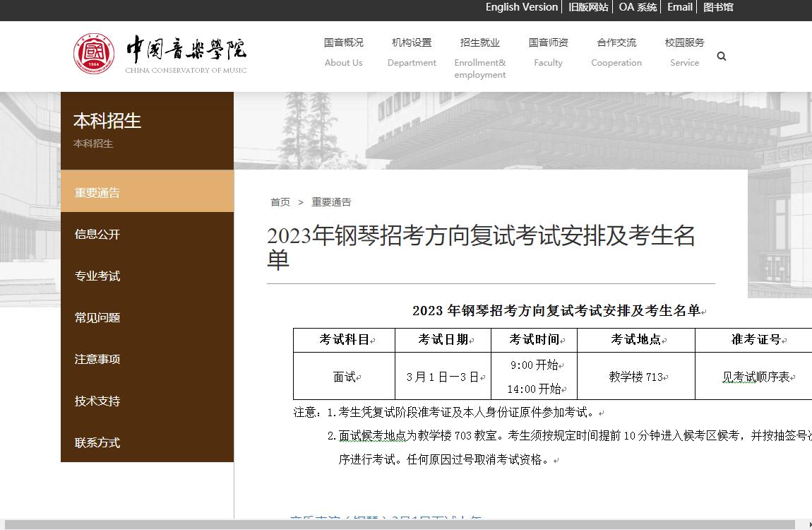
Task: Go to 首页 via breadcrumb
Action: [x=280, y=202]
